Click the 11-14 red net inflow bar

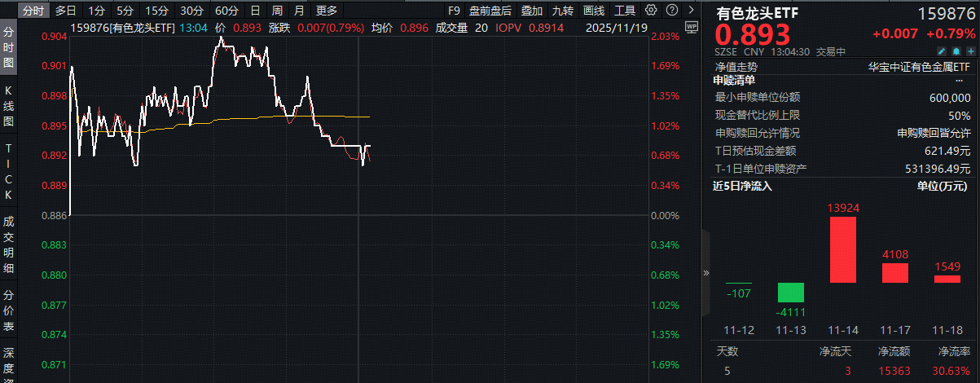pyautogui.click(x=842, y=249)
